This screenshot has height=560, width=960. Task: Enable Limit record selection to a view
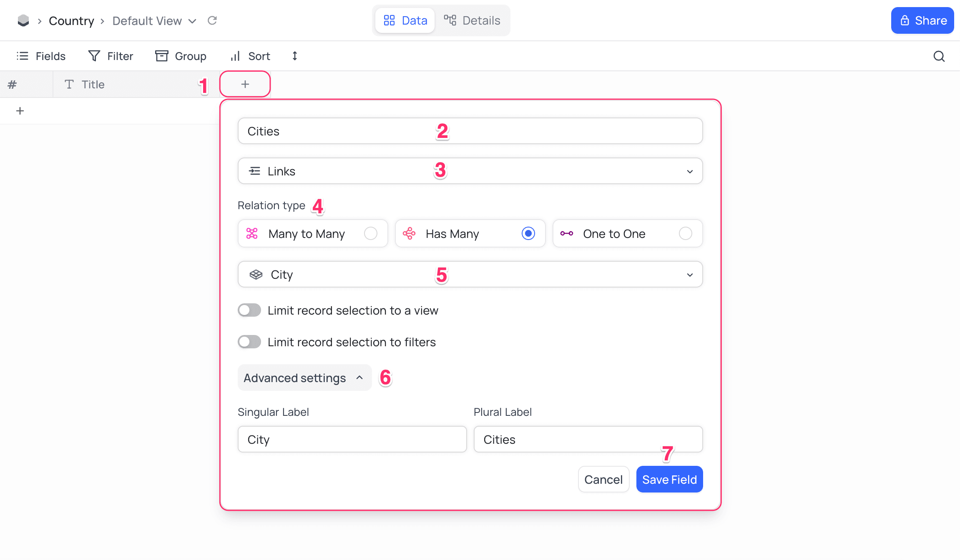click(x=249, y=310)
